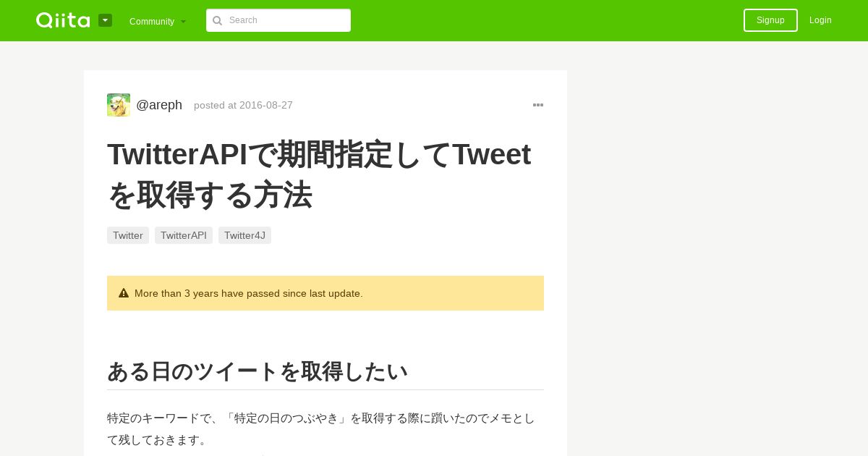Image resolution: width=868 pixels, height=456 pixels.
Task: Open the @areph author profile link
Action: (159, 105)
